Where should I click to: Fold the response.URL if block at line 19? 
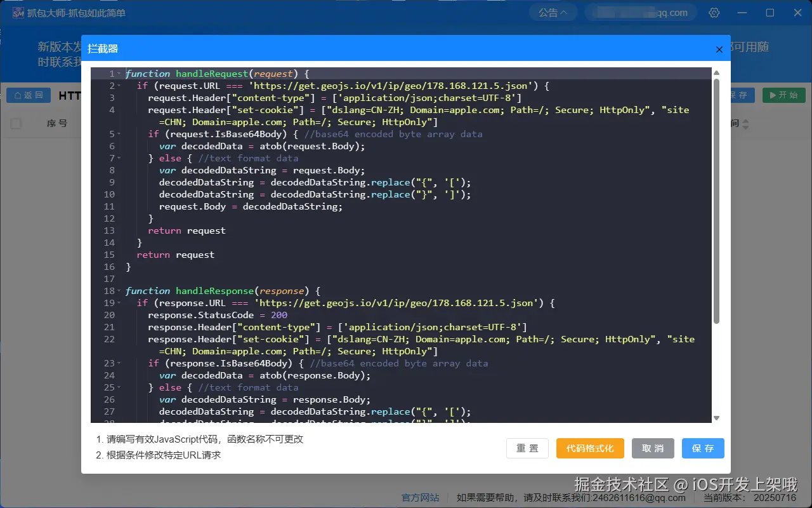(x=119, y=303)
